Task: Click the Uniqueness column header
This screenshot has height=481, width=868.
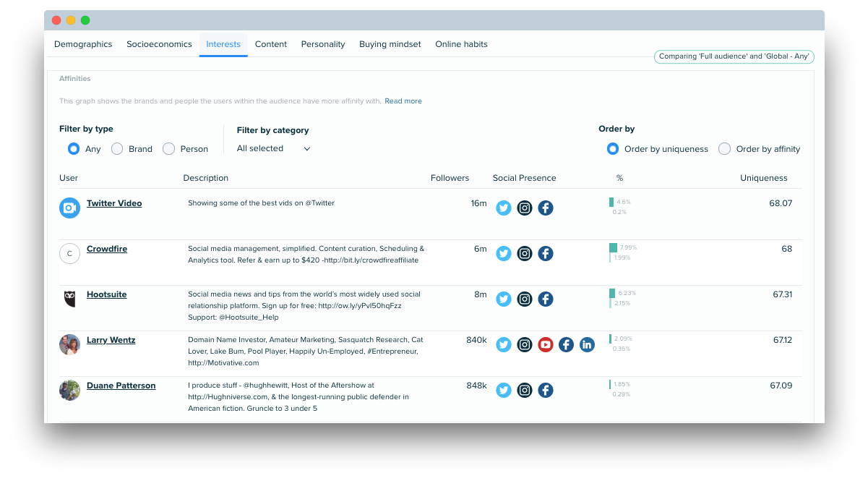Action: coord(764,178)
